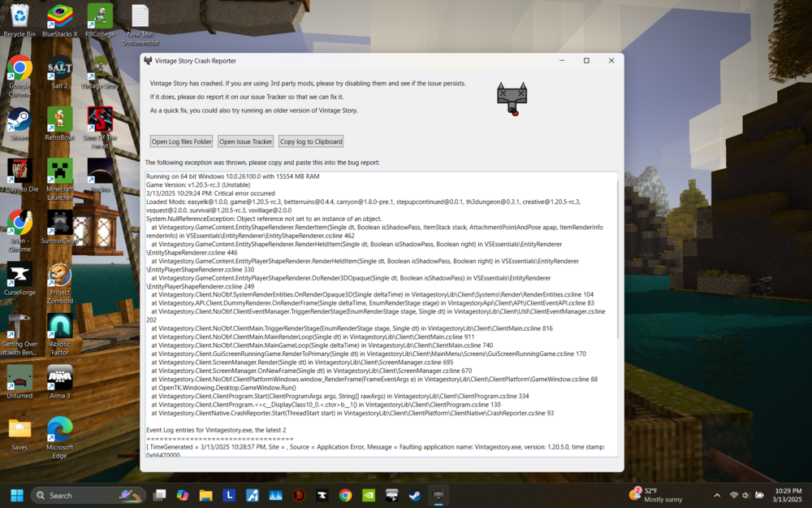Open File Explorer from the taskbar

[x=205, y=494]
